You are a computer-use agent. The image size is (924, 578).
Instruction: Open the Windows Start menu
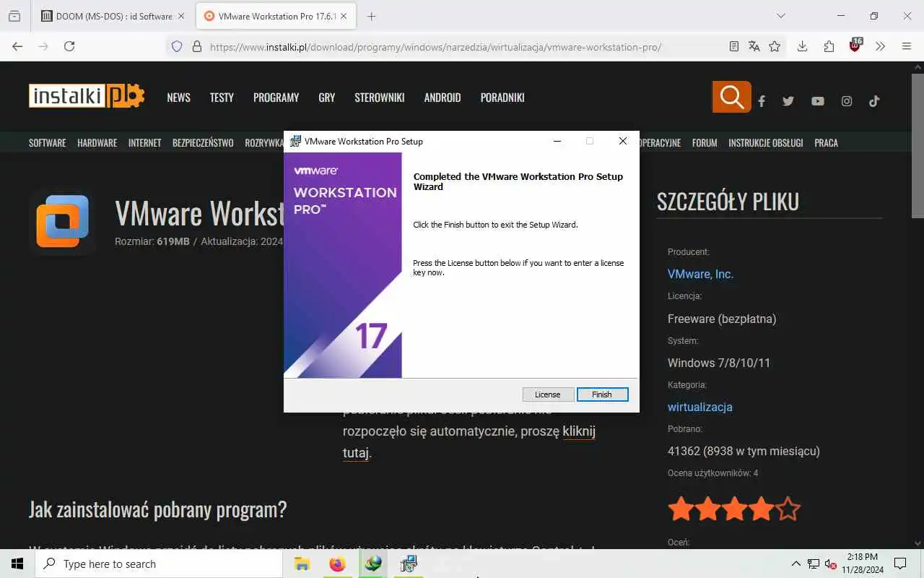click(x=17, y=564)
